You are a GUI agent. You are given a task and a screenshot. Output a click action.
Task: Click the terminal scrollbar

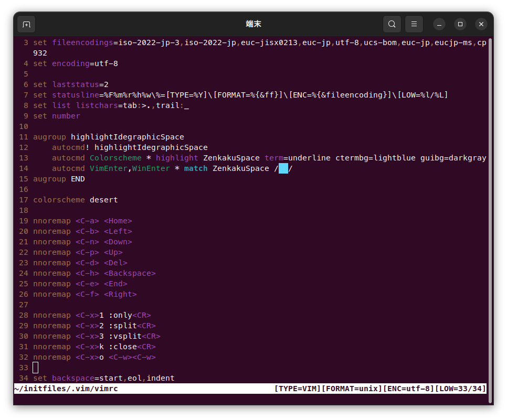click(490, 221)
